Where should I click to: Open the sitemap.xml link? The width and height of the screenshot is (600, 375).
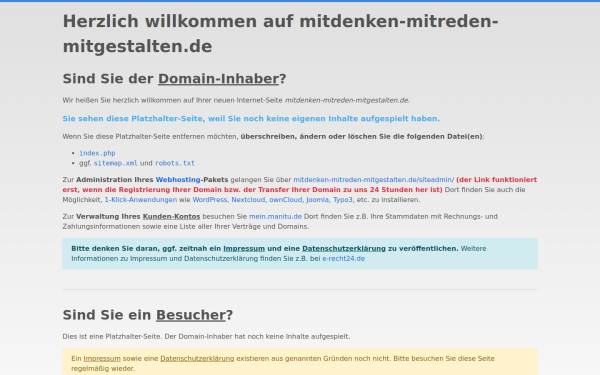[x=115, y=163]
